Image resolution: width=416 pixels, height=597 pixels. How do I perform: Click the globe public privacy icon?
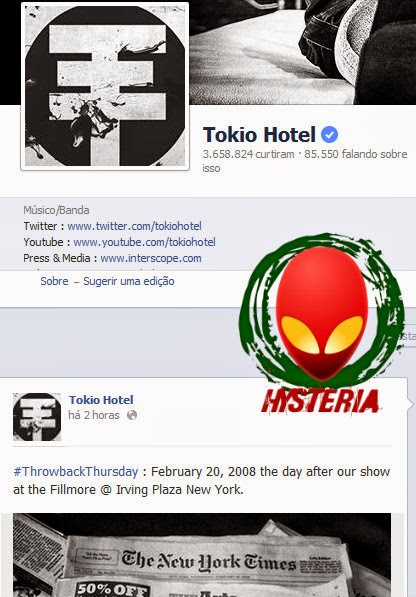click(x=132, y=415)
